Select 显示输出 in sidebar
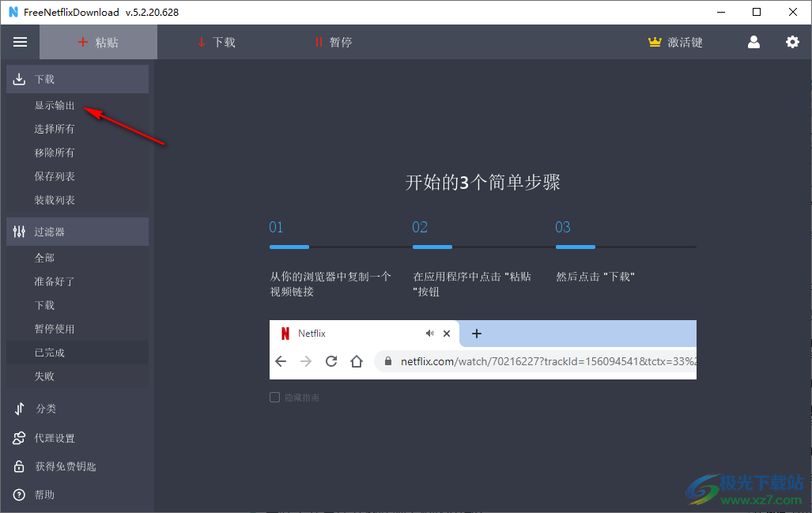This screenshot has height=513, width=812. pyautogui.click(x=55, y=106)
